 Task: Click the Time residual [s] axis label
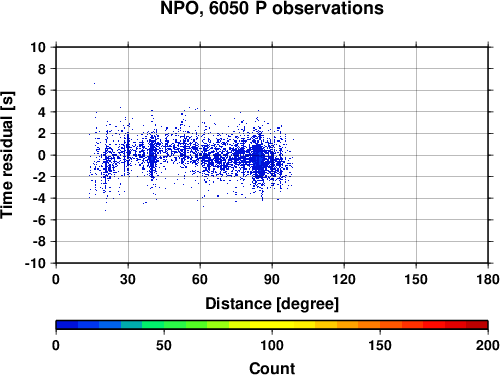point(7,155)
